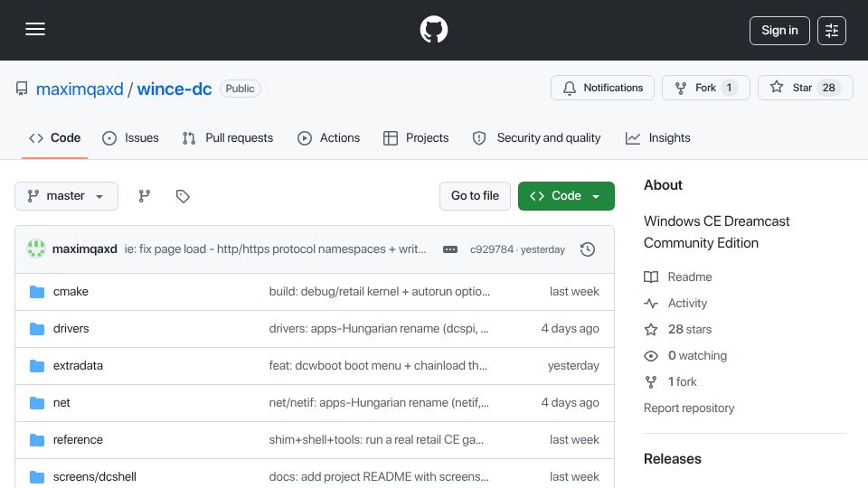Expand the green Code dropdown
This screenshot has height=488, width=868.
click(x=566, y=196)
